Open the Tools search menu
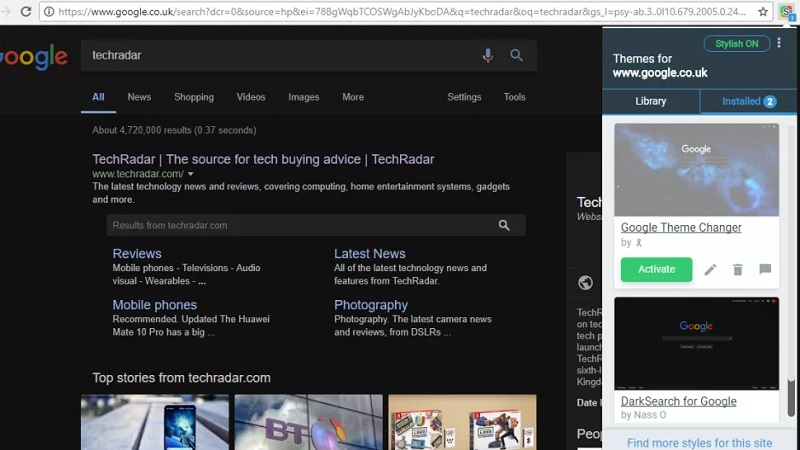Screen dimensions: 800x450 [x=514, y=97]
